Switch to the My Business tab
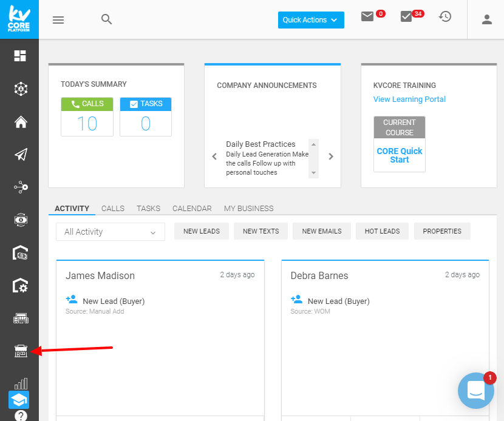Image resolution: width=504 pixels, height=421 pixels. click(248, 208)
